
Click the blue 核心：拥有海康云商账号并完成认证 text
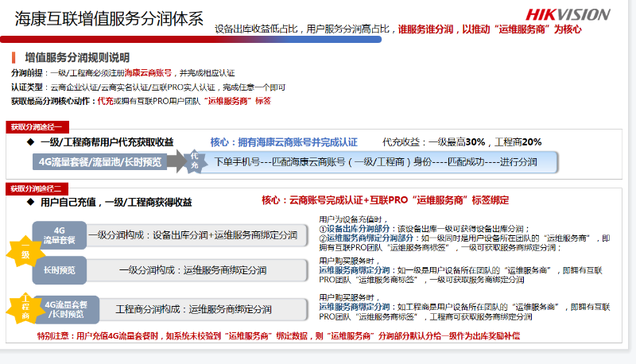pyautogui.click(x=284, y=142)
